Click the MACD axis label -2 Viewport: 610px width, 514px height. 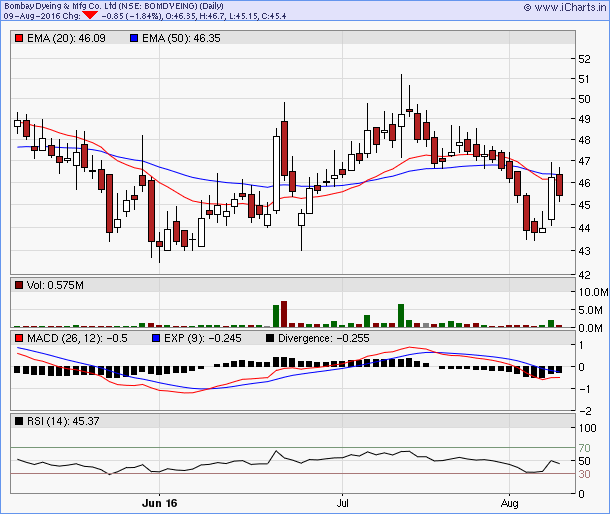coord(585,411)
